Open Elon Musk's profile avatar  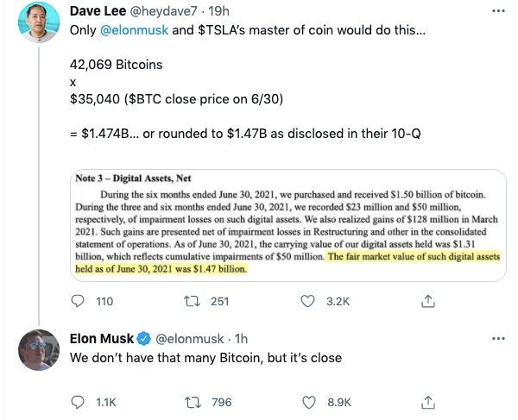pos(36,349)
